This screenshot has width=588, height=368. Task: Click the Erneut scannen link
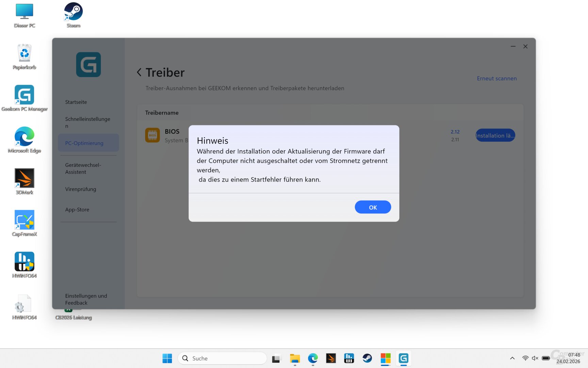click(x=496, y=78)
